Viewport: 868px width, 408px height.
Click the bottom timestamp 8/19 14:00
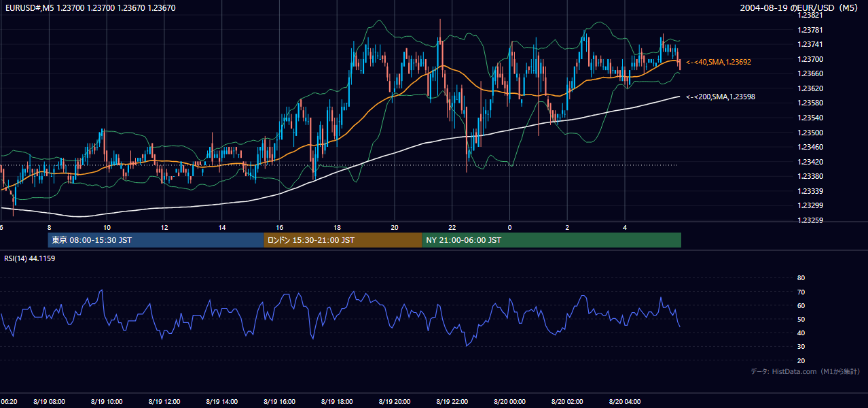[x=222, y=402]
